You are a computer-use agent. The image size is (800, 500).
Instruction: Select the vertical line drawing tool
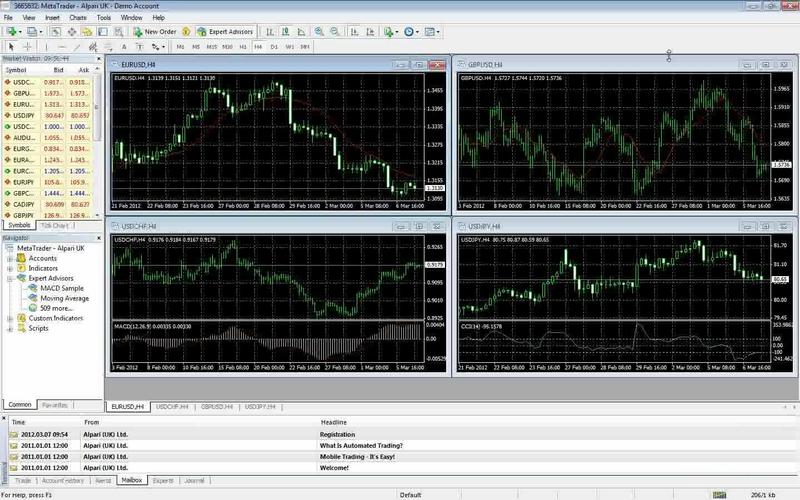tap(46, 47)
